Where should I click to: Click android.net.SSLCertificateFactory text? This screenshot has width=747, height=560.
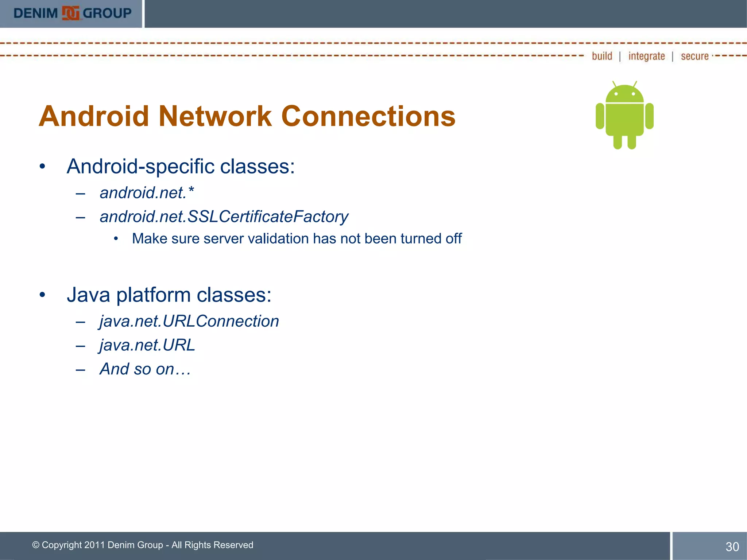click(224, 217)
